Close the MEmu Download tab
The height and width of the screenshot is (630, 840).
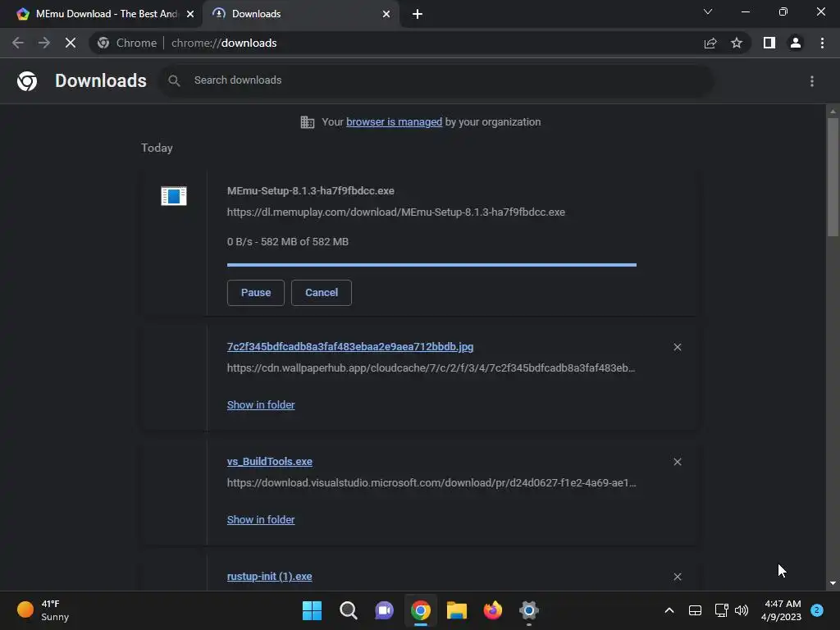click(190, 14)
